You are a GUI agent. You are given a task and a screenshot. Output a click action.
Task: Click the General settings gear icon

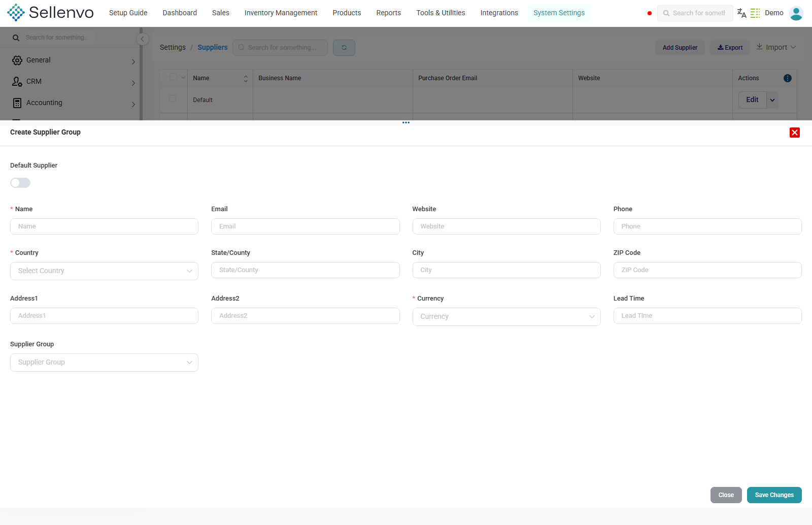[17, 60]
